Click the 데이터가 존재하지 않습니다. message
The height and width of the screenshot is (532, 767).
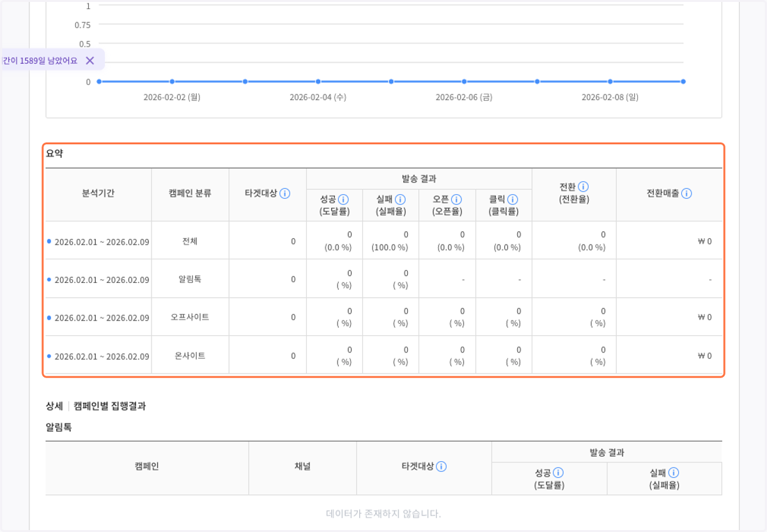(383, 513)
